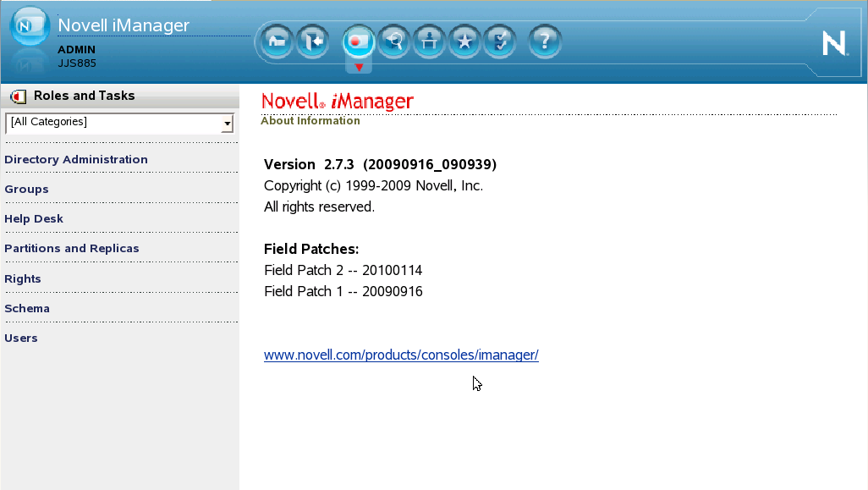The width and height of the screenshot is (868, 490).
Task: Expand the Groups role
Action: tap(26, 190)
